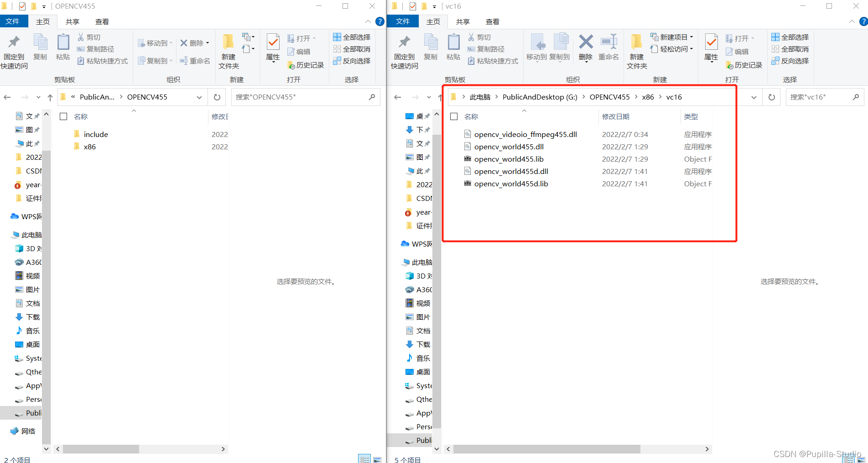Toggle select-all checkbox in OPENCV455 file list header

(63, 116)
